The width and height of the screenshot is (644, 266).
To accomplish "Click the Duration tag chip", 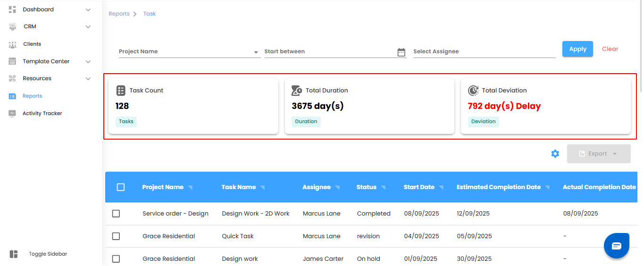I will pos(306,122).
